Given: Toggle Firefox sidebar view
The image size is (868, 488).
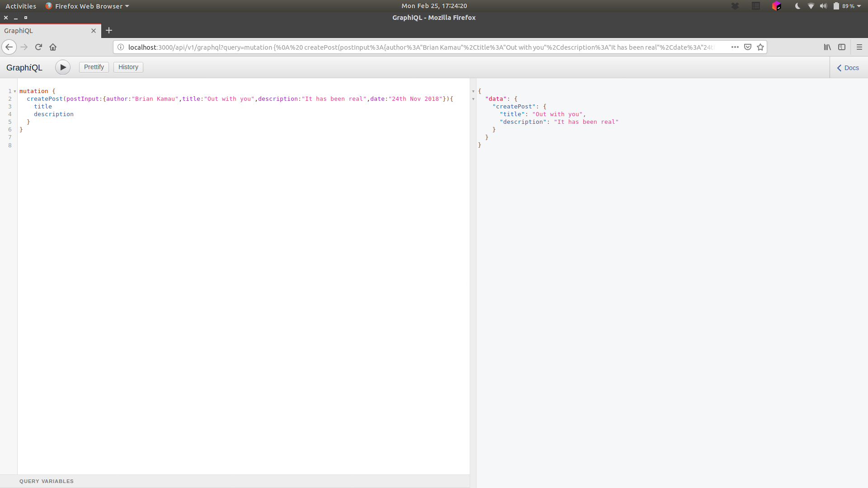Looking at the screenshot, I should coord(842,47).
